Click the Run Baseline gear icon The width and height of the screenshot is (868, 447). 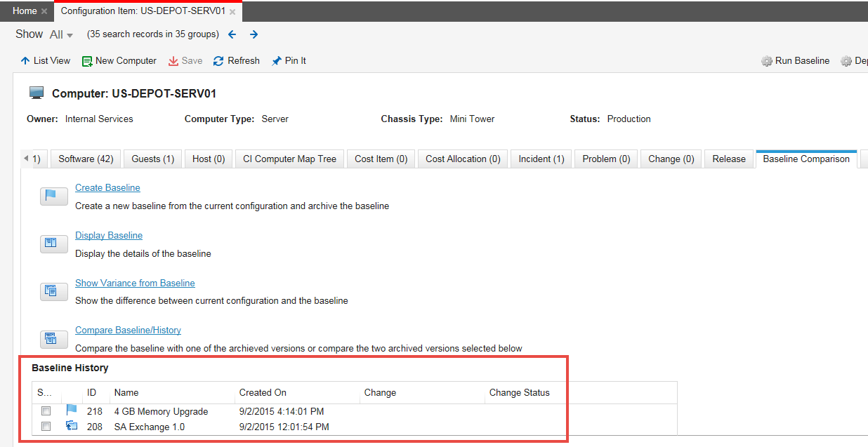(767, 61)
